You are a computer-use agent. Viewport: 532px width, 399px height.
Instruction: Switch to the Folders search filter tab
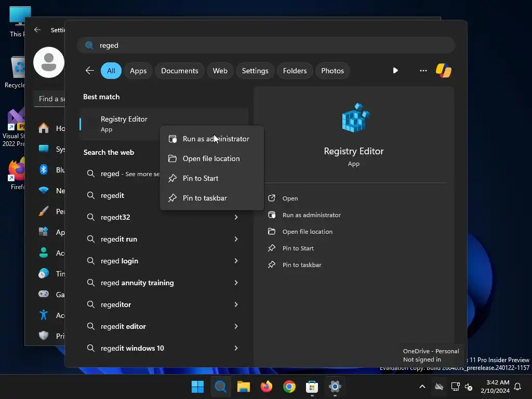coord(295,71)
